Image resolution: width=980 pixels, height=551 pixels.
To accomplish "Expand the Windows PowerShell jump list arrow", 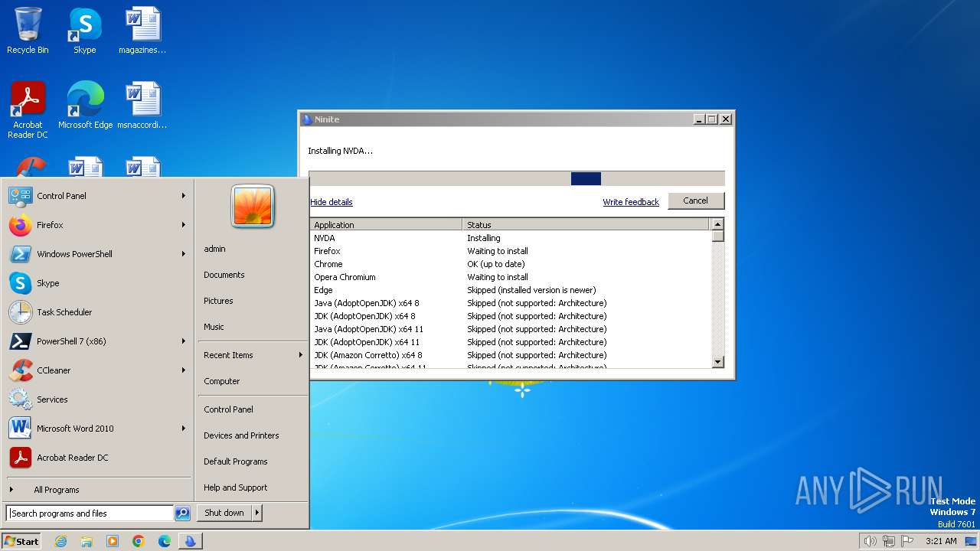I will (x=184, y=254).
